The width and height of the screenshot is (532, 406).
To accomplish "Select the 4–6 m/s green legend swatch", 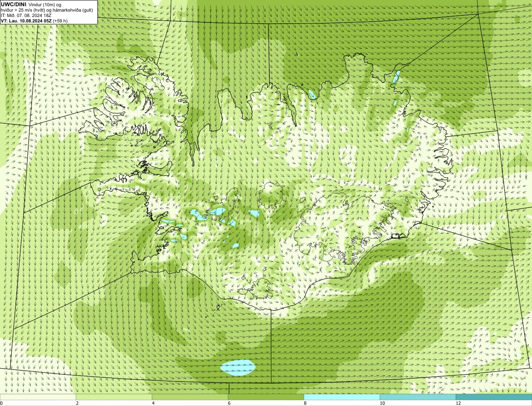I will [190, 397].
